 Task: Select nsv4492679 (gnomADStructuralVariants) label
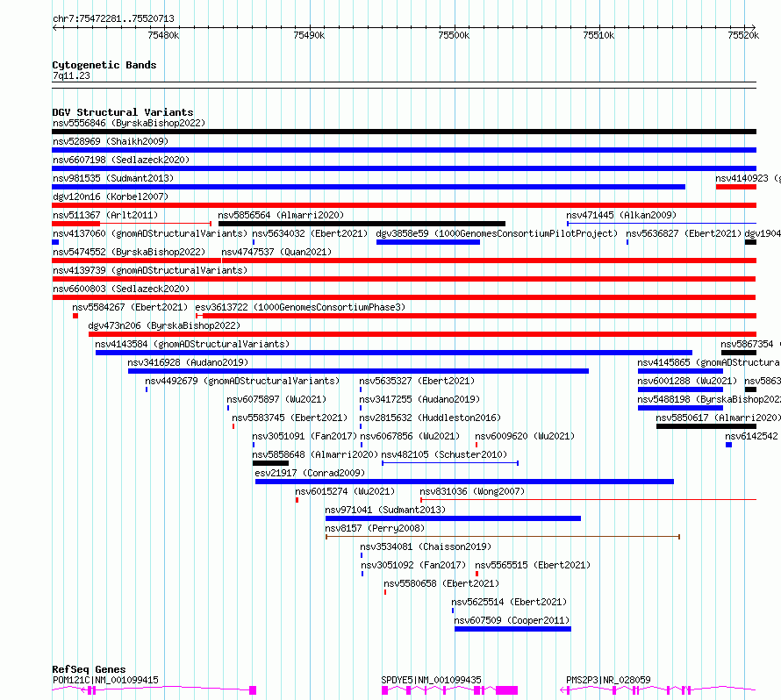(242, 381)
